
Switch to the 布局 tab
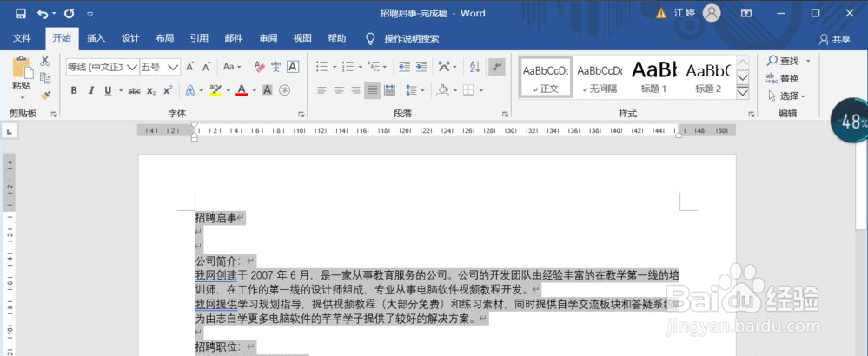pos(164,38)
